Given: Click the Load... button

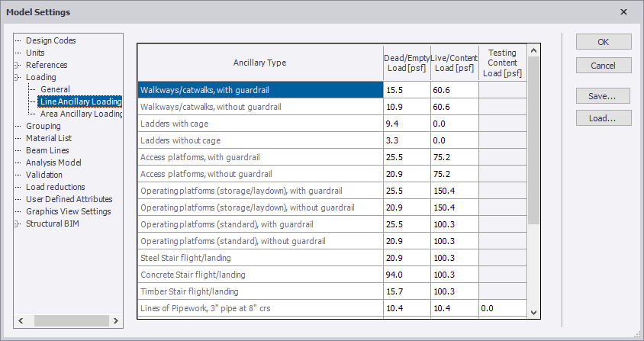Looking at the screenshot, I should click(x=604, y=118).
